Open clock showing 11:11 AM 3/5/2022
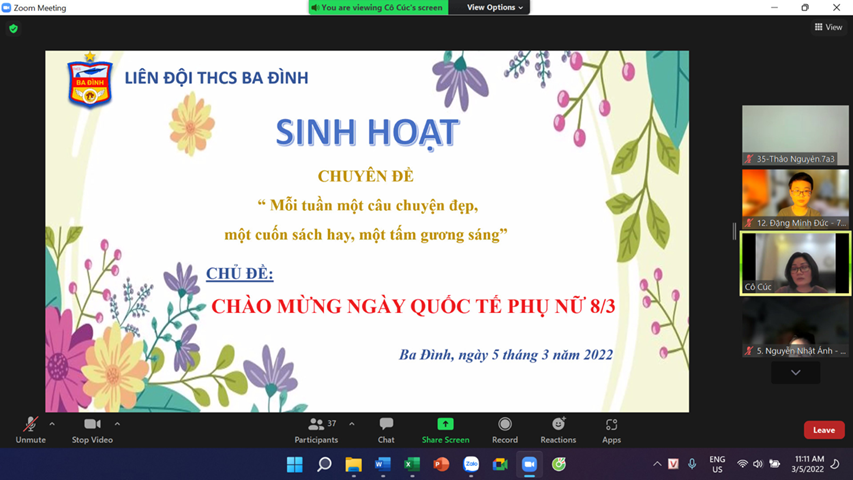The image size is (853, 480). (x=808, y=464)
